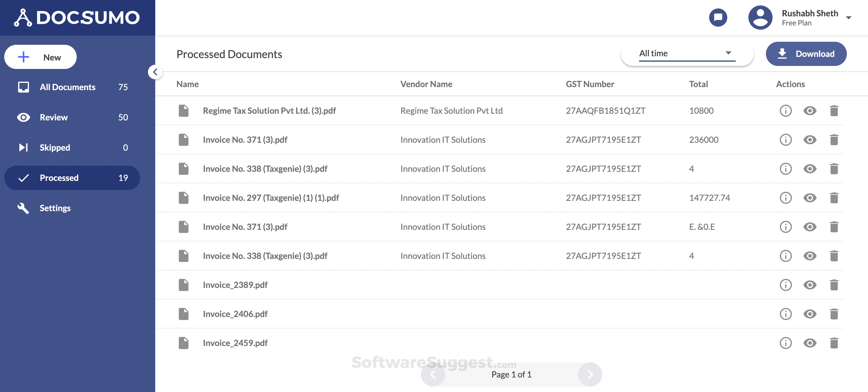This screenshot has width=868, height=392.
Task: Expand the Rushabh Sheth account dropdown
Action: pyautogui.click(x=848, y=18)
